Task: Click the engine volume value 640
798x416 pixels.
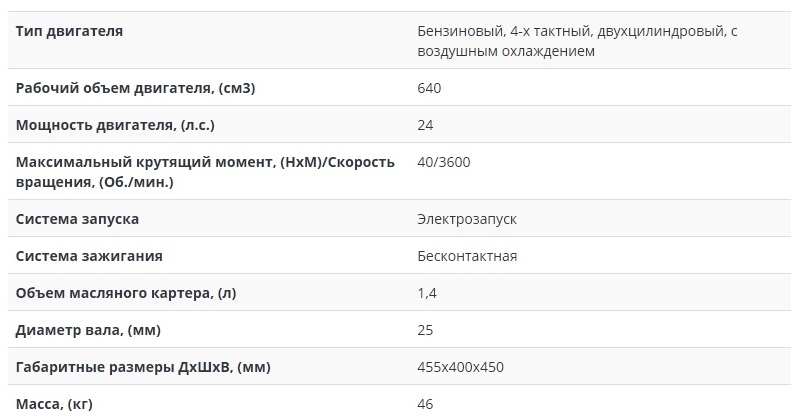Action: coord(429,88)
